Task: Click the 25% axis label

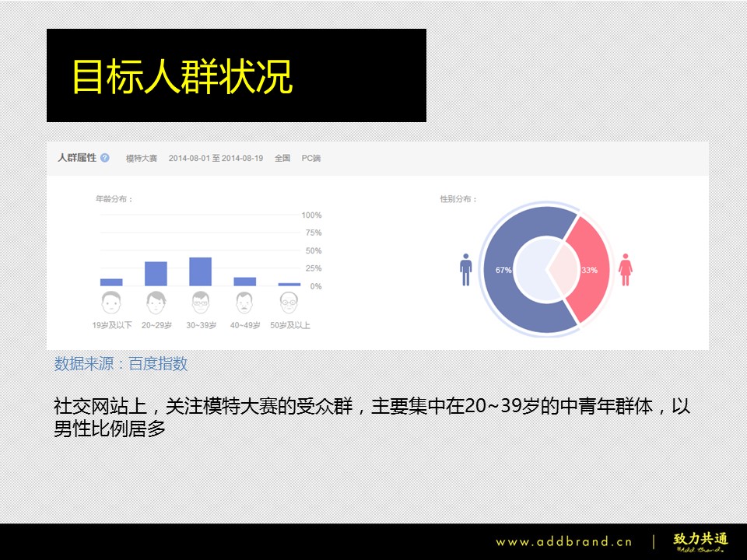Action: point(314,268)
